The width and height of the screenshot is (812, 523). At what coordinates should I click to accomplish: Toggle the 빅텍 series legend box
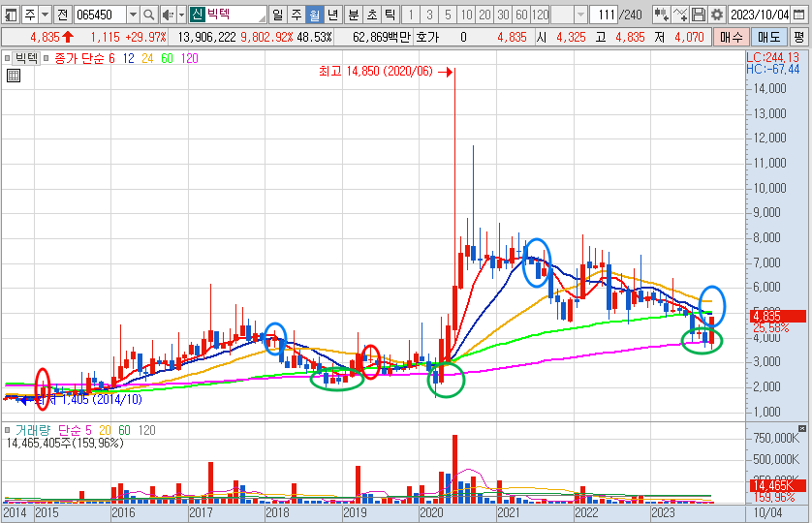pos(7,58)
